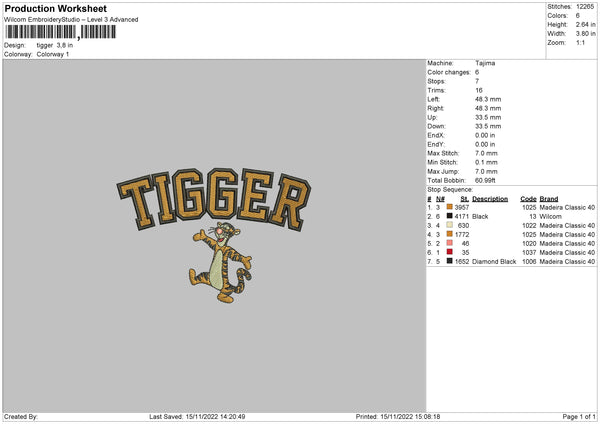Click the orange swatch in stop row 1
The height and width of the screenshot is (424, 600).
[x=450, y=207]
